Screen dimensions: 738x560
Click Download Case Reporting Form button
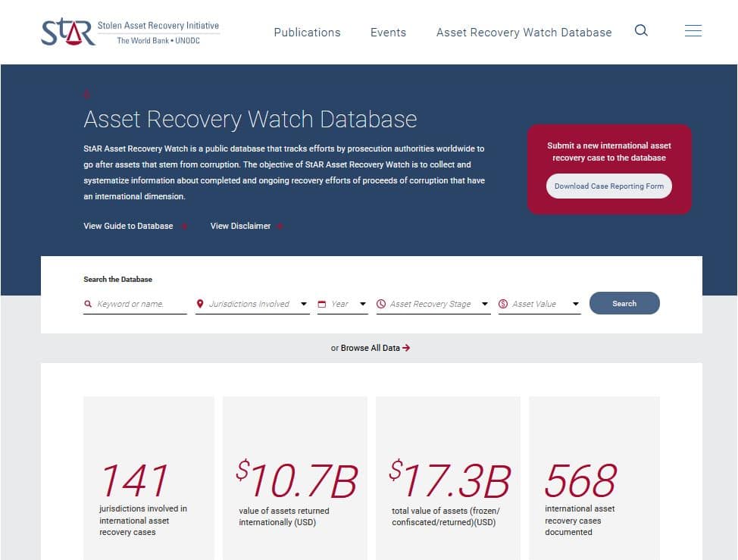[608, 186]
